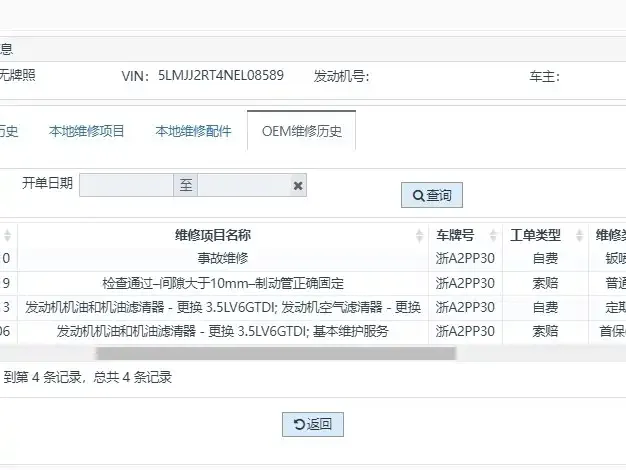Click 索赔 in the 基本维护服务 row
Screen dimensions: 626x470
click(x=545, y=331)
